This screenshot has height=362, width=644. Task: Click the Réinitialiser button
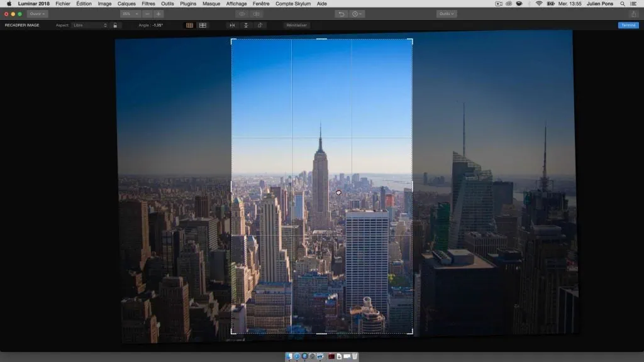point(297,25)
